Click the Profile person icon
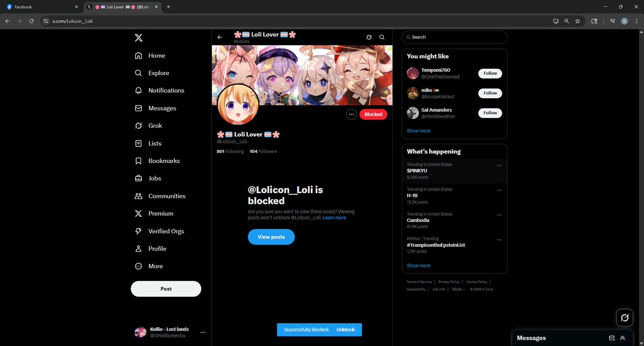 click(x=138, y=248)
